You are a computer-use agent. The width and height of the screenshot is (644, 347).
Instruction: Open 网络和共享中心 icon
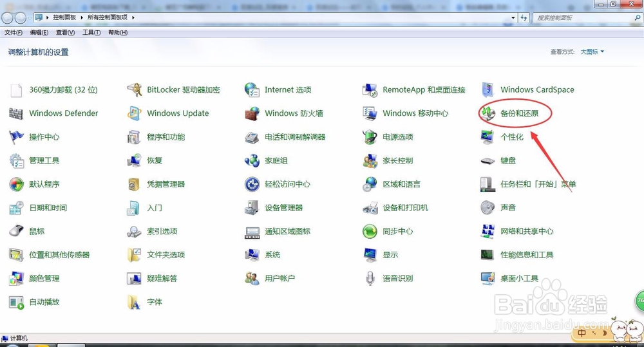click(488, 231)
